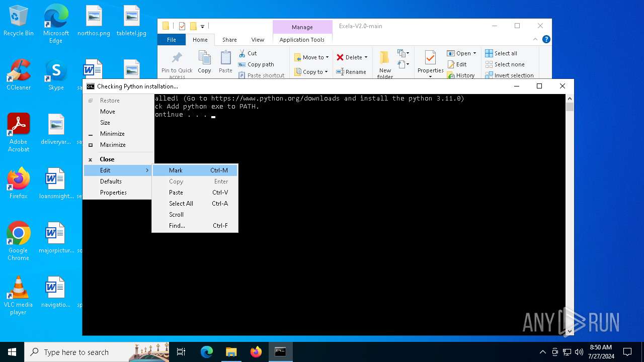This screenshot has height=362, width=644.
Task: Open Properties from the console system menu
Action: click(118, 193)
